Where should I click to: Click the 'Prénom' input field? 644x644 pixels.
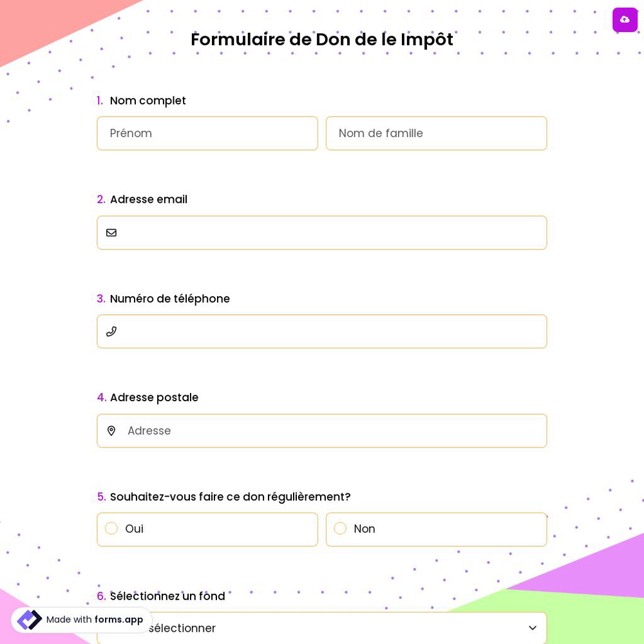click(x=207, y=133)
